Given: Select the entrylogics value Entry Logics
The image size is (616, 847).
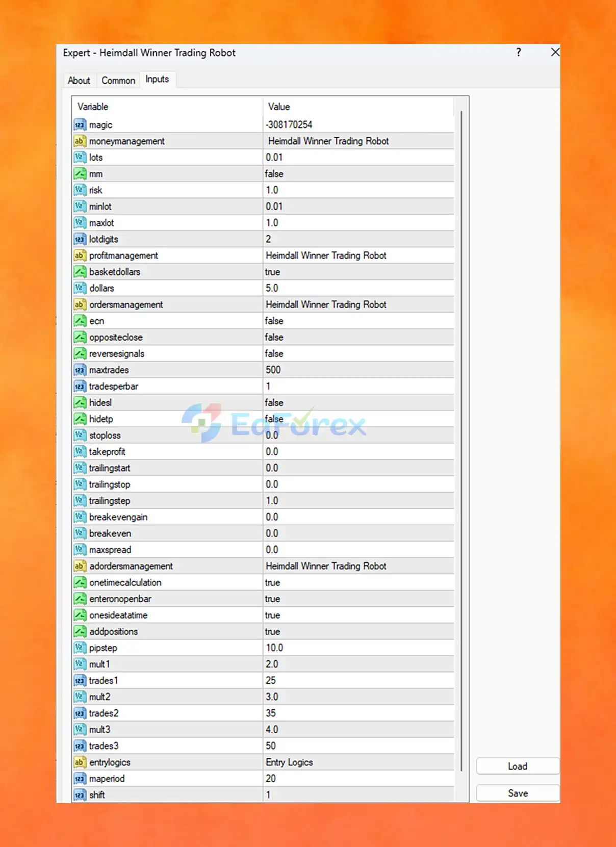Looking at the screenshot, I should [x=289, y=762].
